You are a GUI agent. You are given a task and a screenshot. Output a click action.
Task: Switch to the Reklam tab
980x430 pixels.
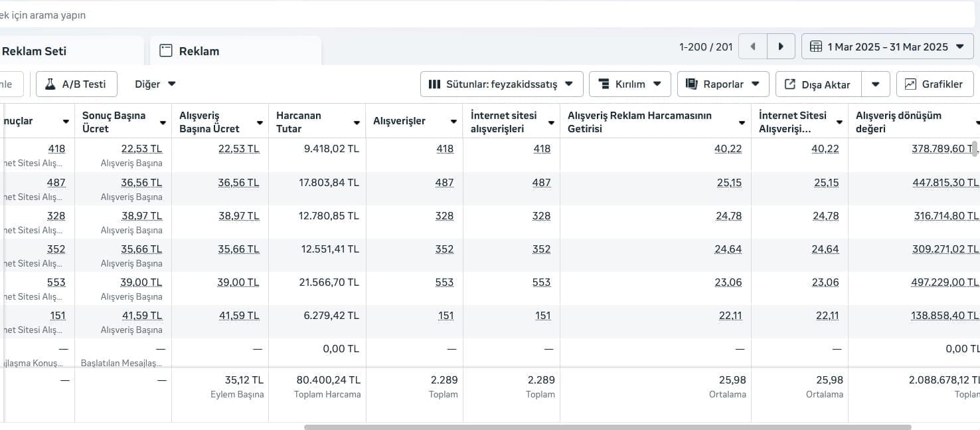pos(199,51)
